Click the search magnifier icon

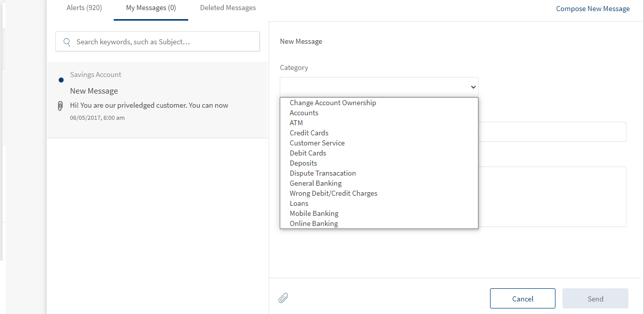pyautogui.click(x=67, y=42)
